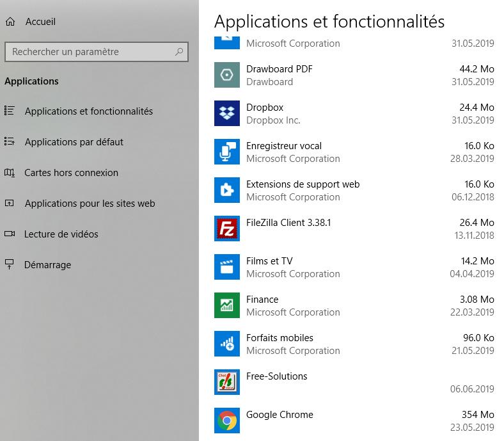This screenshot has height=441, width=504.
Task: Click the date 28.03.2019
Action: tap(472, 159)
